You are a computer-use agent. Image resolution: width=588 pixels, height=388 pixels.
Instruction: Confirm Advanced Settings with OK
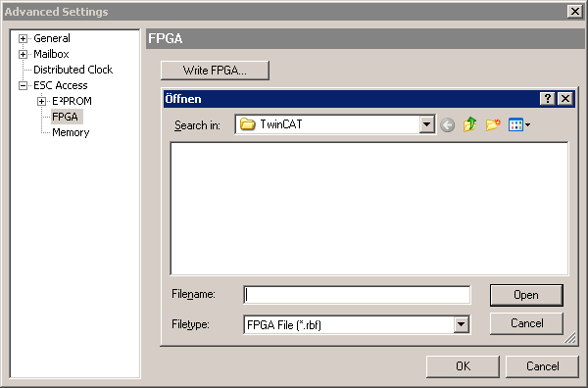pos(463,366)
